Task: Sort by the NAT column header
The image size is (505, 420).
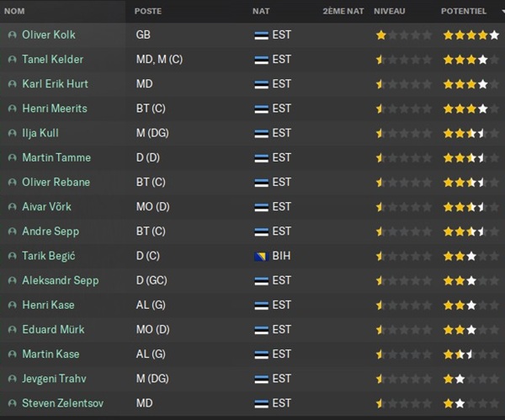Action: (261, 12)
